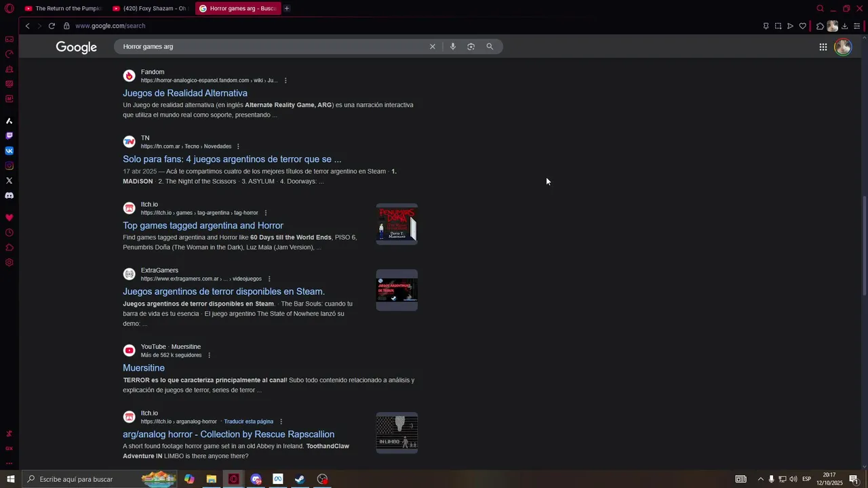Open taskbar volume control
This screenshot has width=868, height=488.
[x=793, y=479]
